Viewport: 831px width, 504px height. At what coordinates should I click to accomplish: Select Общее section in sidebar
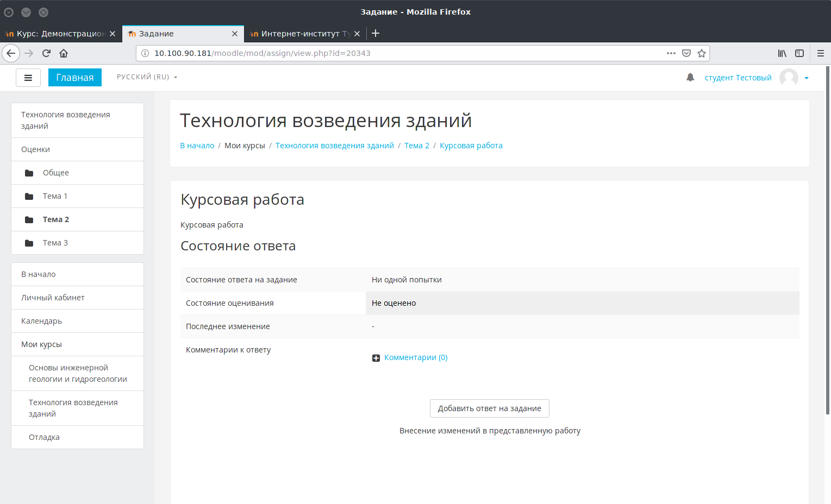point(77,173)
